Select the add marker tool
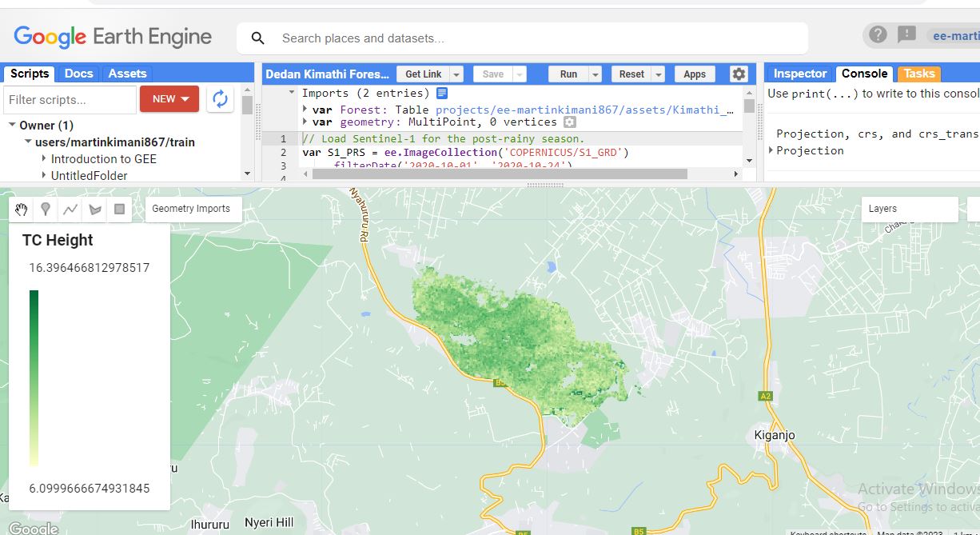This screenshot has height=535, width=980. (46, 210)
